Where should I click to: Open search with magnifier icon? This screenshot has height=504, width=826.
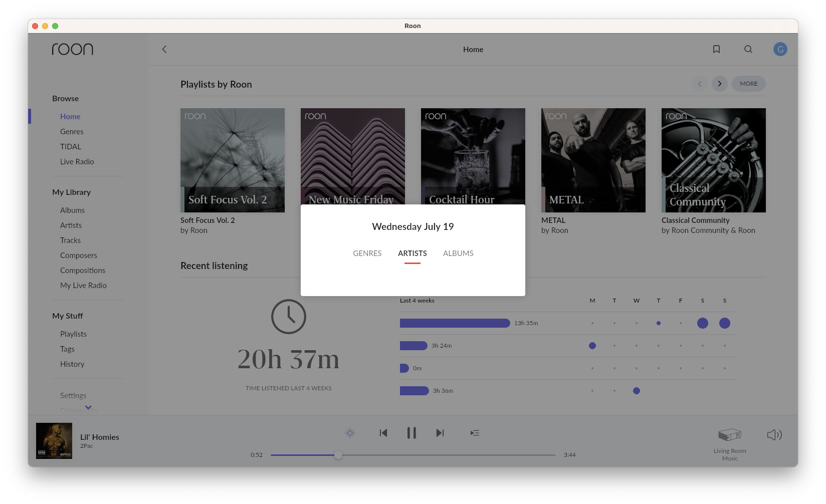point(748,49)
